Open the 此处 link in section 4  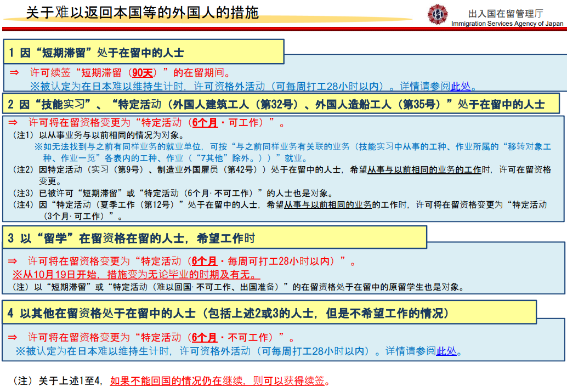point(446,351)
